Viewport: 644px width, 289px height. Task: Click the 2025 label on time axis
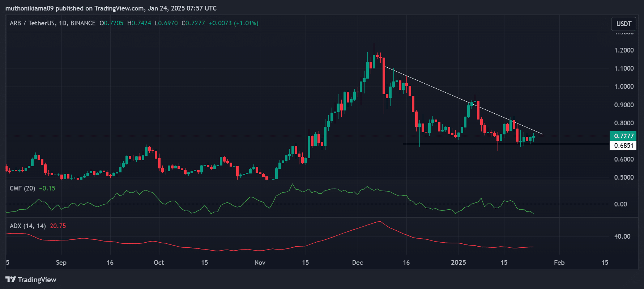click(459, 263)
